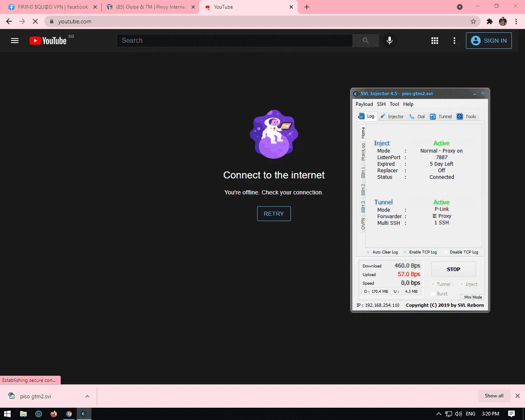Open YouTube settings three-dot menu

coord(454,41)
